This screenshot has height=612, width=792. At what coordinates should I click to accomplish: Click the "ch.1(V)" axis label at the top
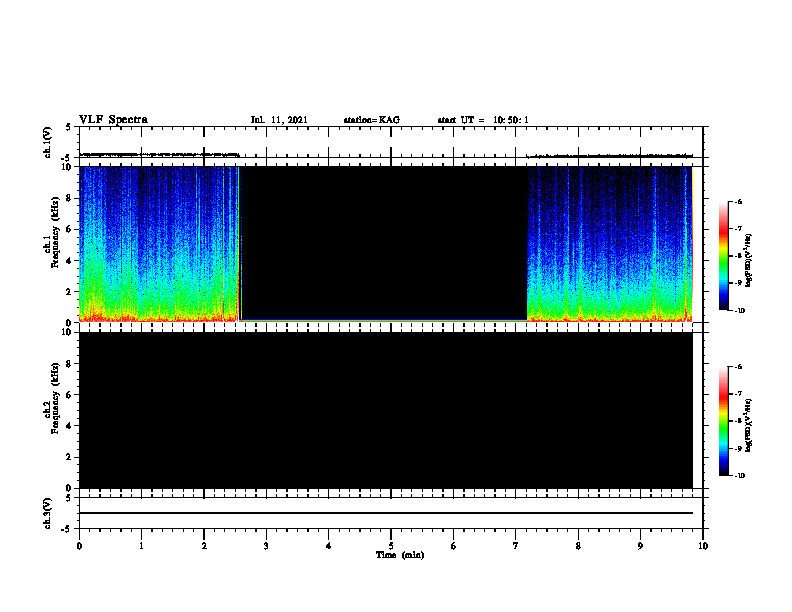[x=48, y=142]
